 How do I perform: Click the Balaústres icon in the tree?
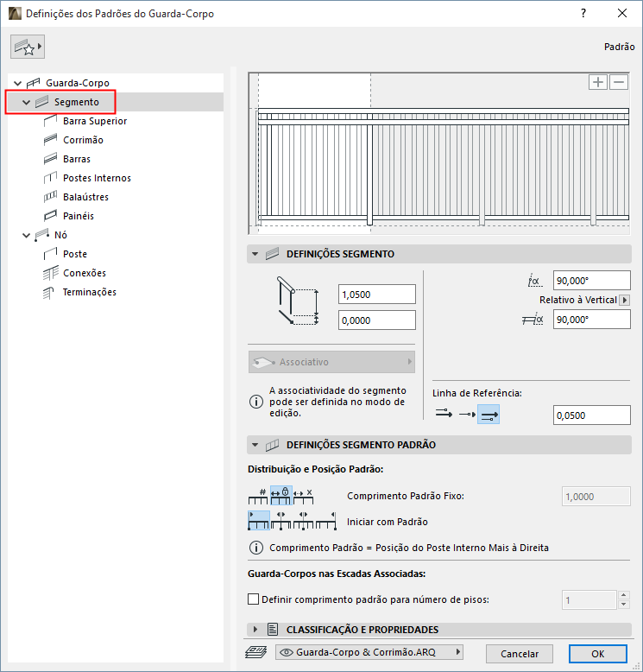[x=50, y=197]
